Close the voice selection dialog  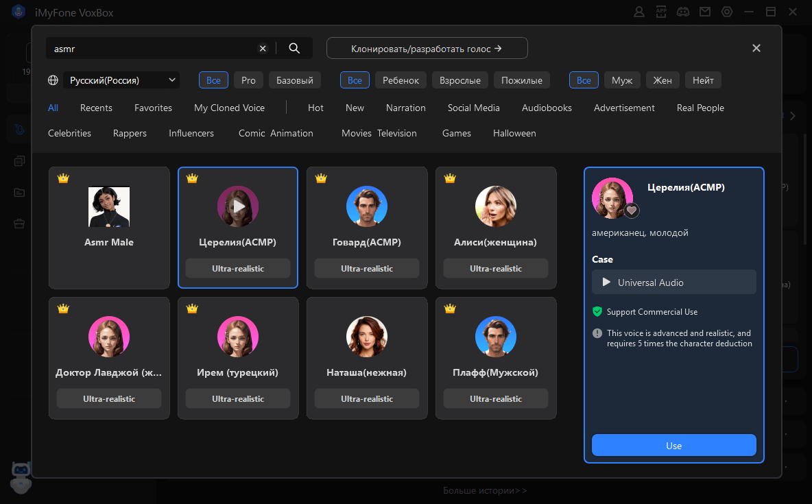click(756, 48)
